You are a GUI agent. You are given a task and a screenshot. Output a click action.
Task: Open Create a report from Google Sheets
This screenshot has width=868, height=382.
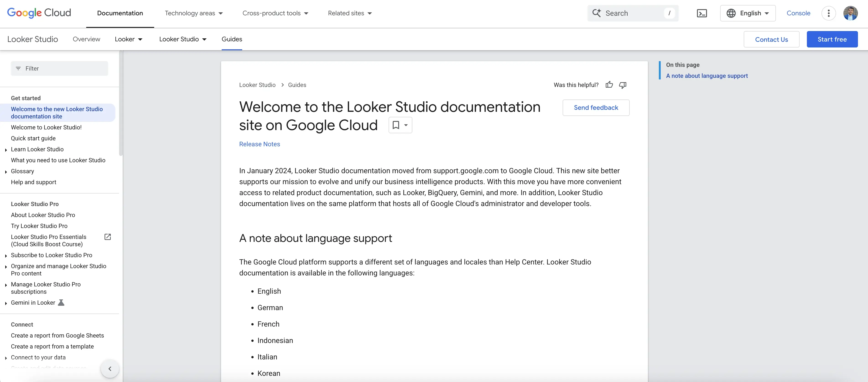(x=57, y=335)
